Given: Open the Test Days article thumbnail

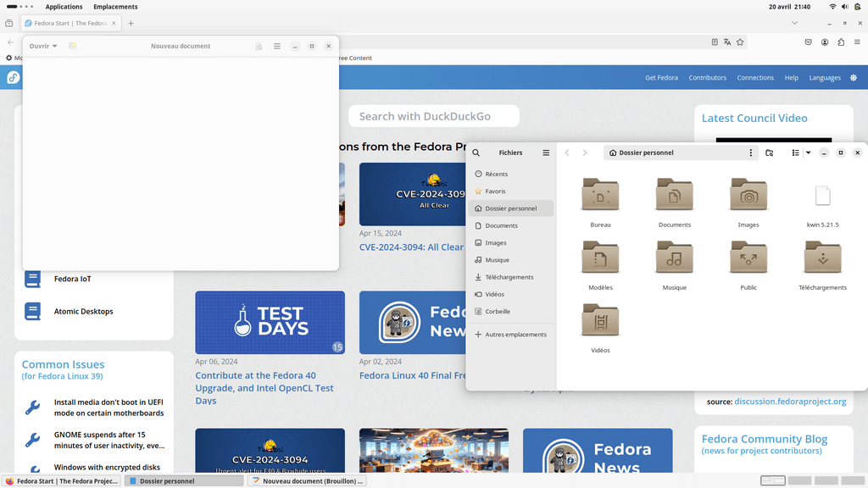Looking at the screenshot, I should pyautogui.click(x=270, y=323).
